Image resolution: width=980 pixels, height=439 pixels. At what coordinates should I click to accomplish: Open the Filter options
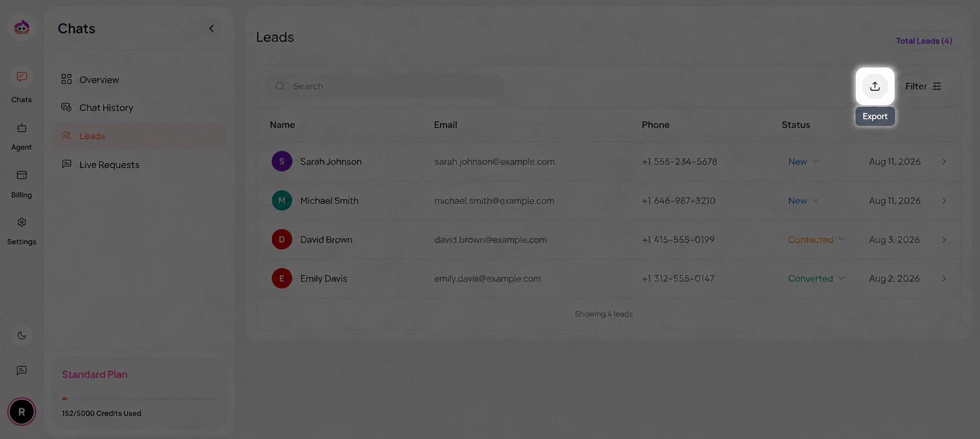pos(924,86)
